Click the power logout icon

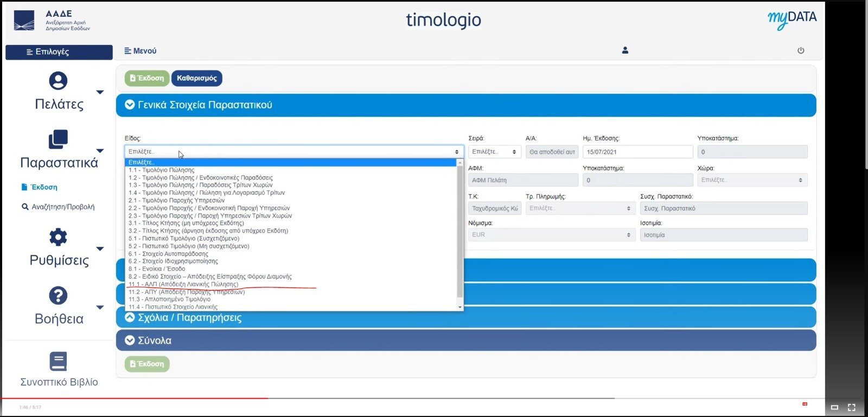click(801, 50)
